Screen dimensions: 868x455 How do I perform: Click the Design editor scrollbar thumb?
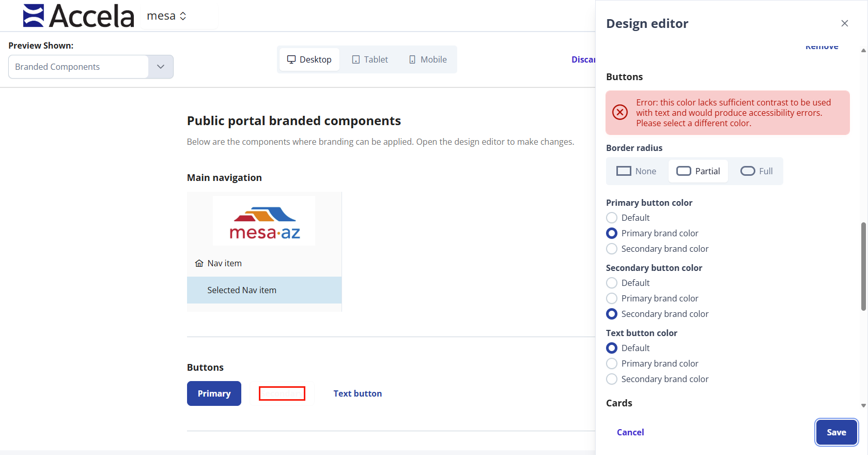point(863,266)
